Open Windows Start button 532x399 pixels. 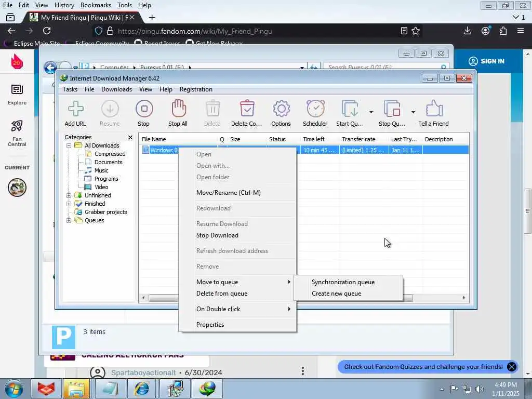click(14, 389)
